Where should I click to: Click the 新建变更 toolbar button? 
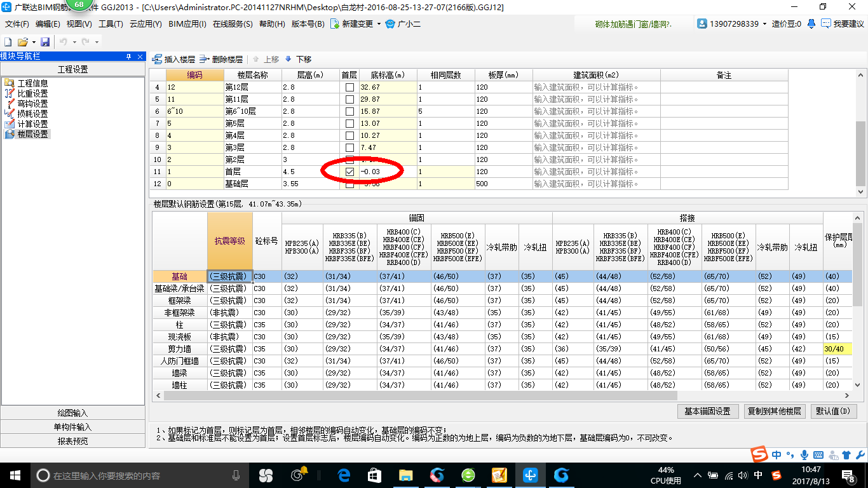pyautogui.click(x=352, y=24)
